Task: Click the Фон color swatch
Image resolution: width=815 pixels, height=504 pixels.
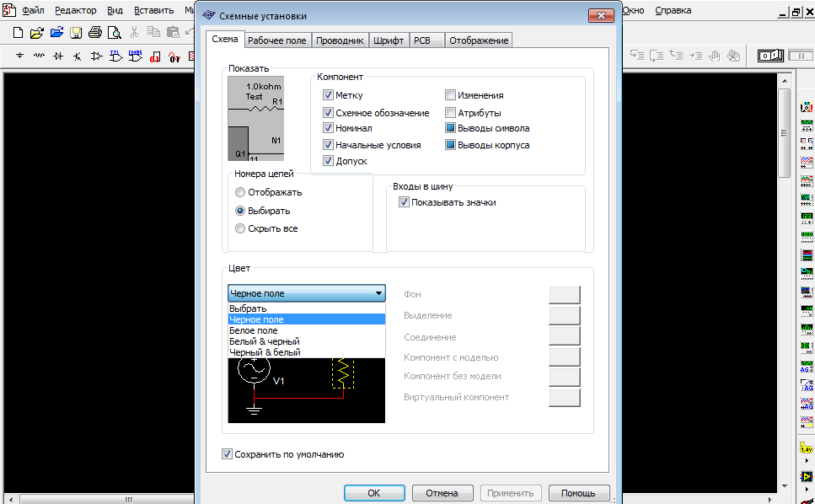Action: coord(564,294)
